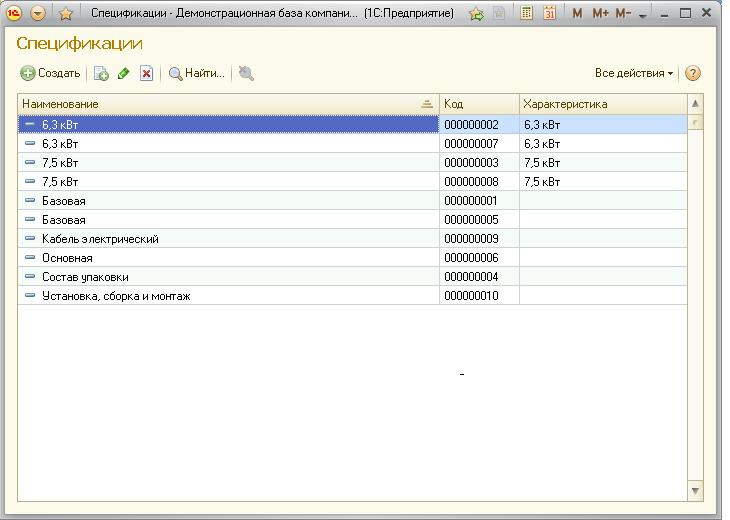
Task: Open the calendar icon in title bar
Action: (549, 14)
